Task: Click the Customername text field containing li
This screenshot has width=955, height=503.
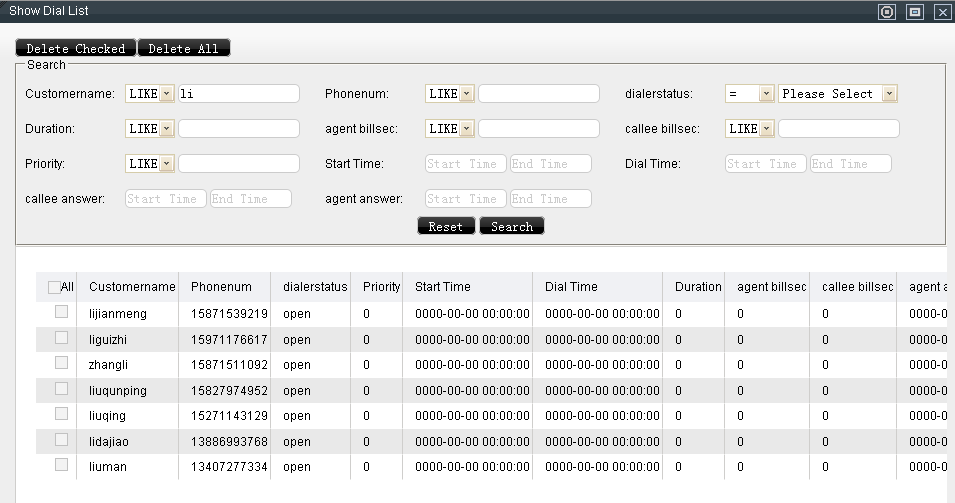Action: 238,94
